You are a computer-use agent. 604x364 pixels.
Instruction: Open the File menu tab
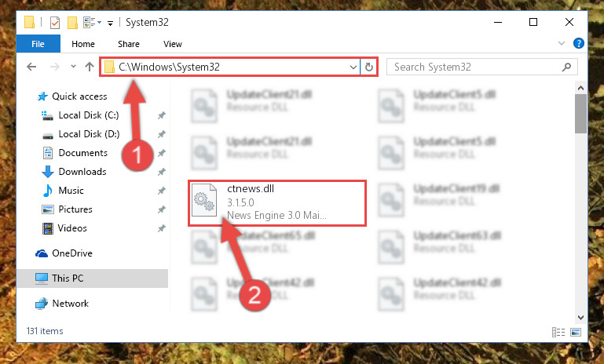[38, 44]
